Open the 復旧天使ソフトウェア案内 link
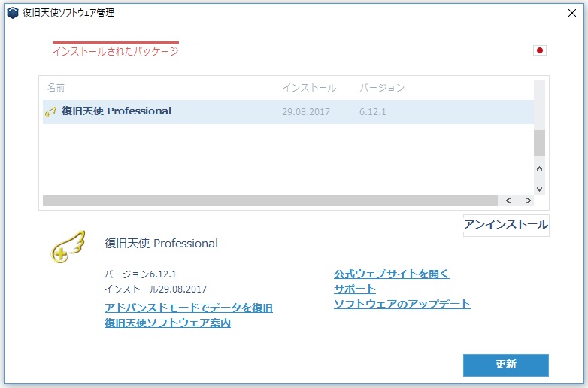This screenshot has height=388, width=588. [168, 323]
